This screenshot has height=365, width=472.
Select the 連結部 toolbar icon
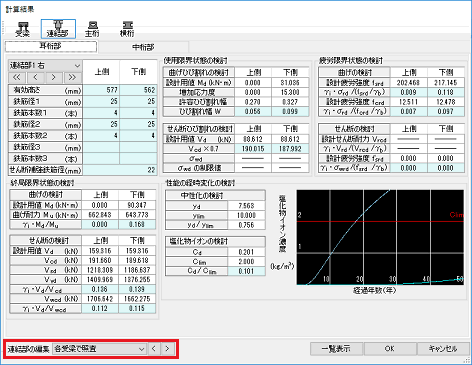[58, 29]
